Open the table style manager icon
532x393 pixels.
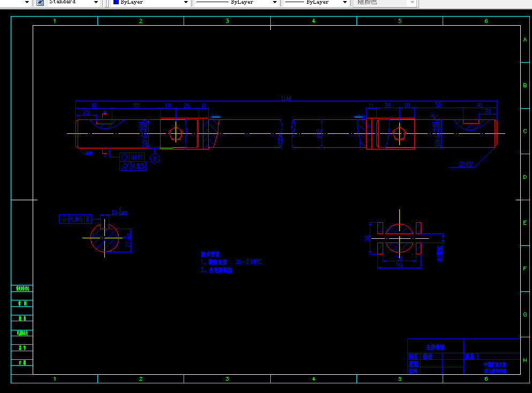pos(40,2)
